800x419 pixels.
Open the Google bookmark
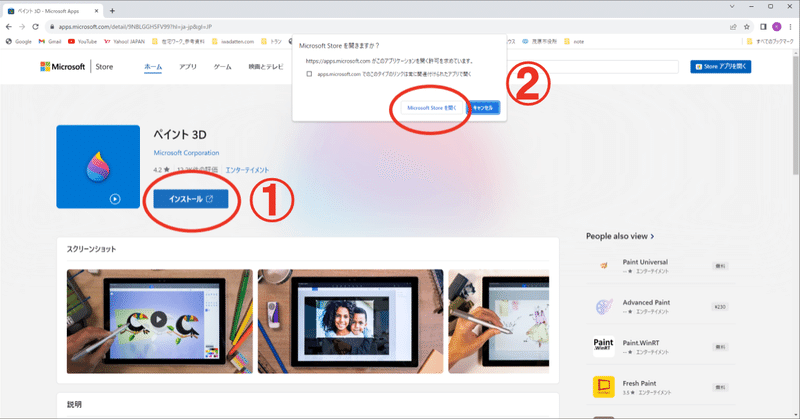(19, 41)
